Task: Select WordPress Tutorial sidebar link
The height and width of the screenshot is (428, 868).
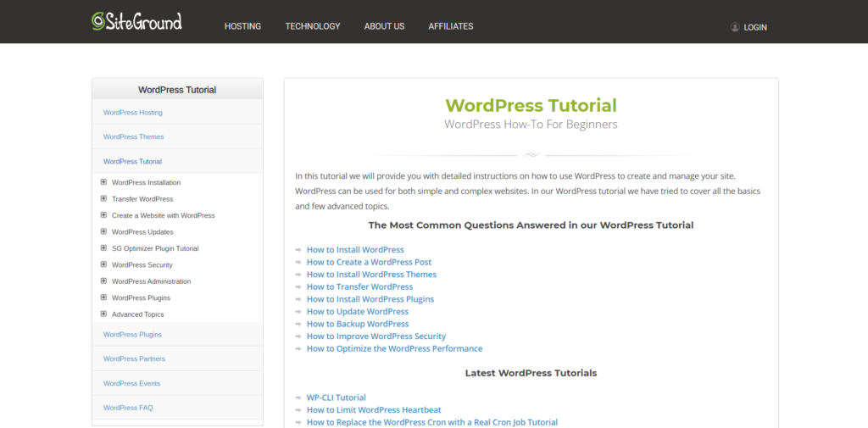Action: click(x=132, y=162)
